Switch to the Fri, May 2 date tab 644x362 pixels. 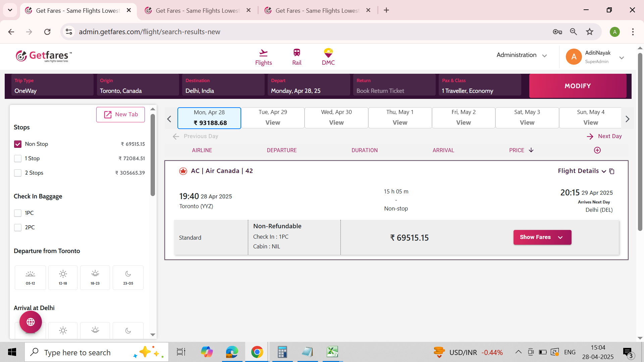463,118
